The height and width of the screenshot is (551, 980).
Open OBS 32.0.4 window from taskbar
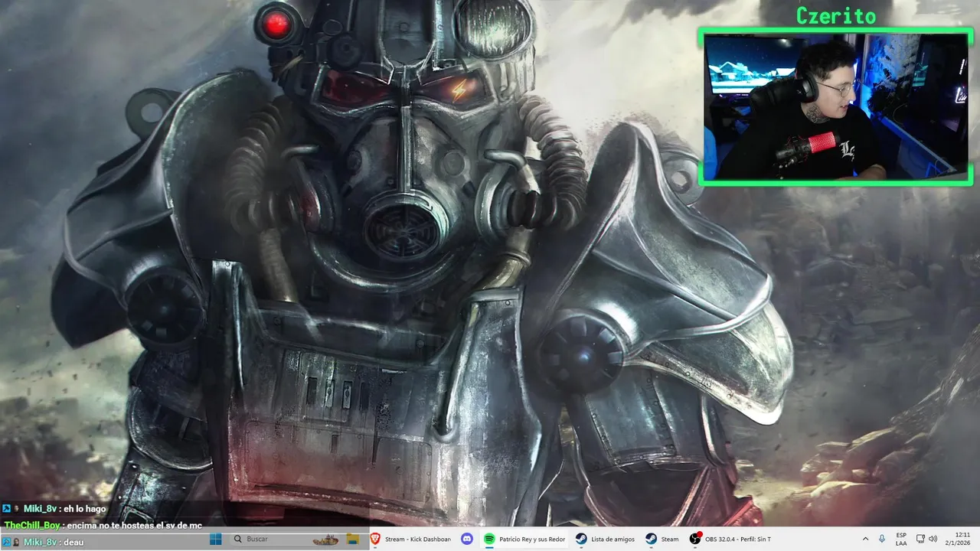click(730, 539)
